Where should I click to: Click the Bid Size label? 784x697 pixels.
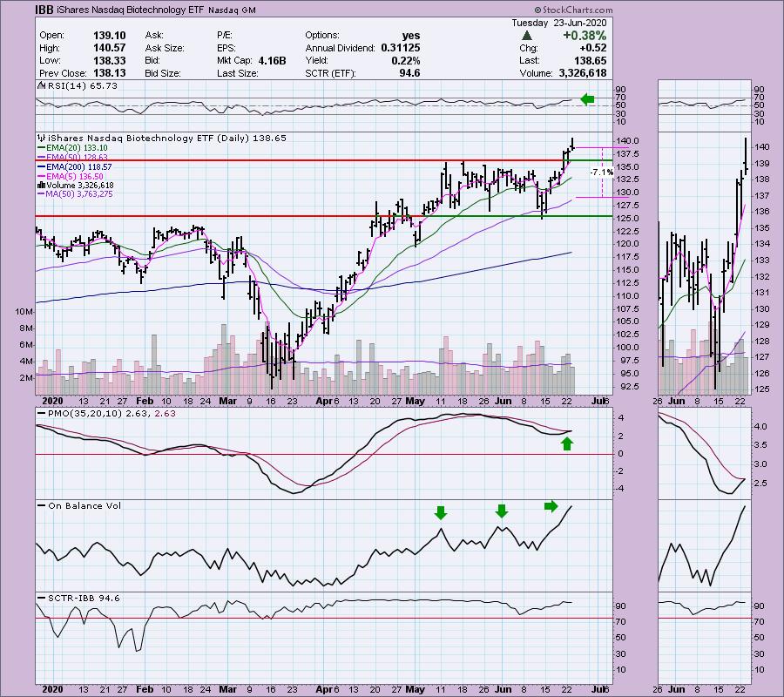coord(163,73)
